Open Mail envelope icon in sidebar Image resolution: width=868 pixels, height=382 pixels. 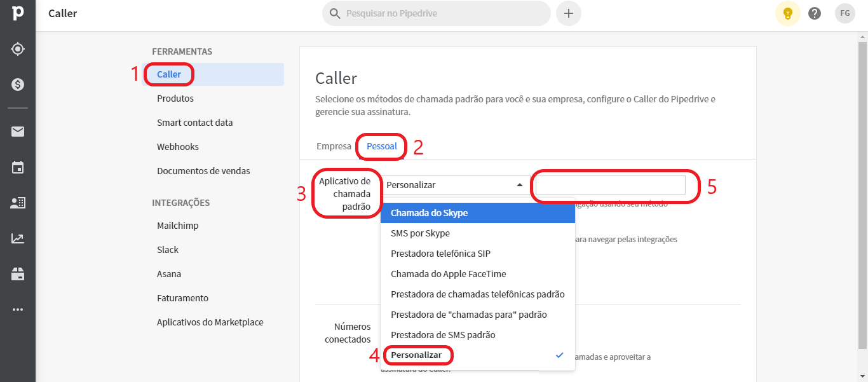coord(18,132)
